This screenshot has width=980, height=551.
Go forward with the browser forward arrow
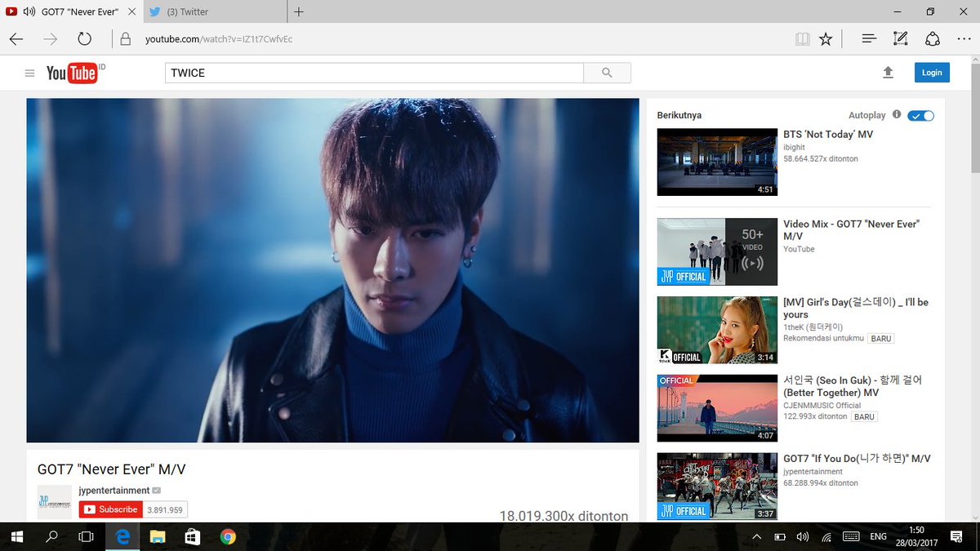51,38
